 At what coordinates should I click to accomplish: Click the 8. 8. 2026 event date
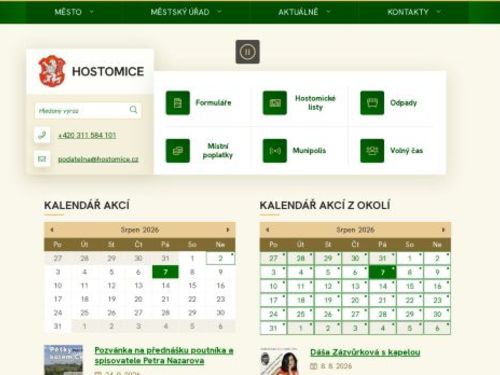tap(336, 366)
